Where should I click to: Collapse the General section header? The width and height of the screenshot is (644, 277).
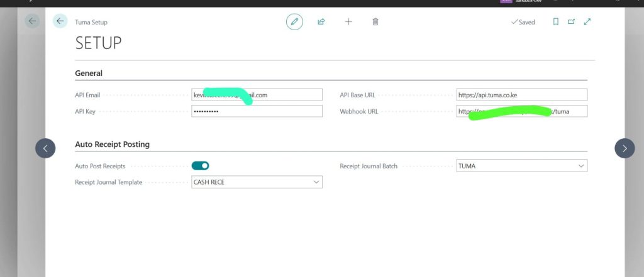[x=89, y=73]
